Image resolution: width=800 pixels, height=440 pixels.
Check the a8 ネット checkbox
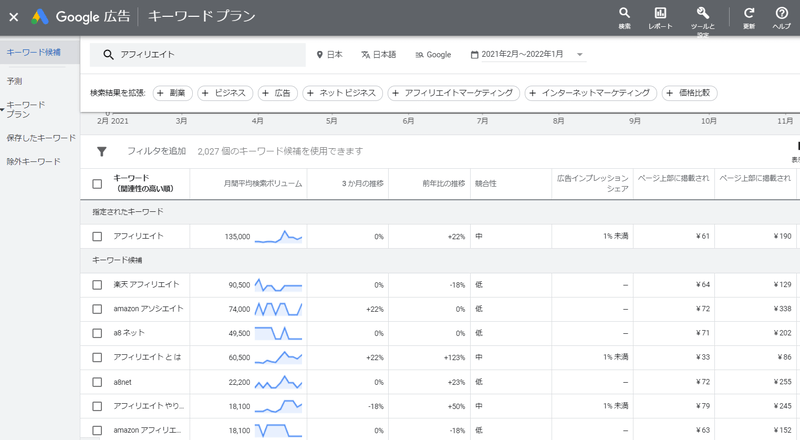pyautogui.click(x=97, y=333)
